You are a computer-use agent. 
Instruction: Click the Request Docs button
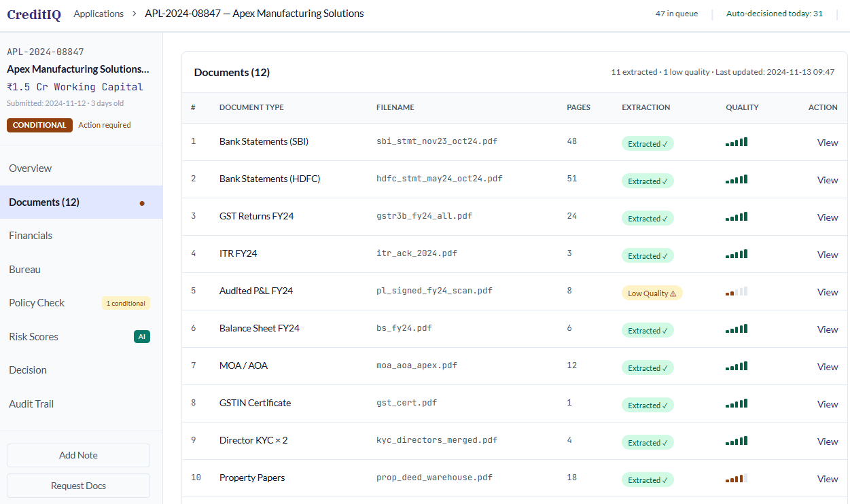coord(78,486)
